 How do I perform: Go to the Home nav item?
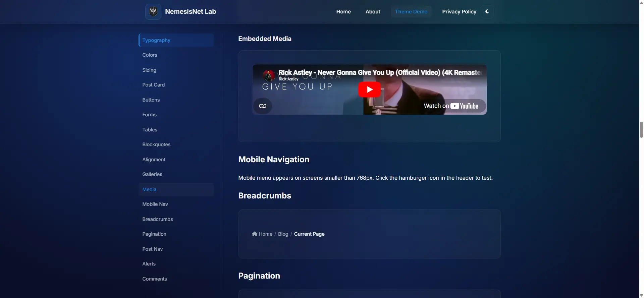343,12
